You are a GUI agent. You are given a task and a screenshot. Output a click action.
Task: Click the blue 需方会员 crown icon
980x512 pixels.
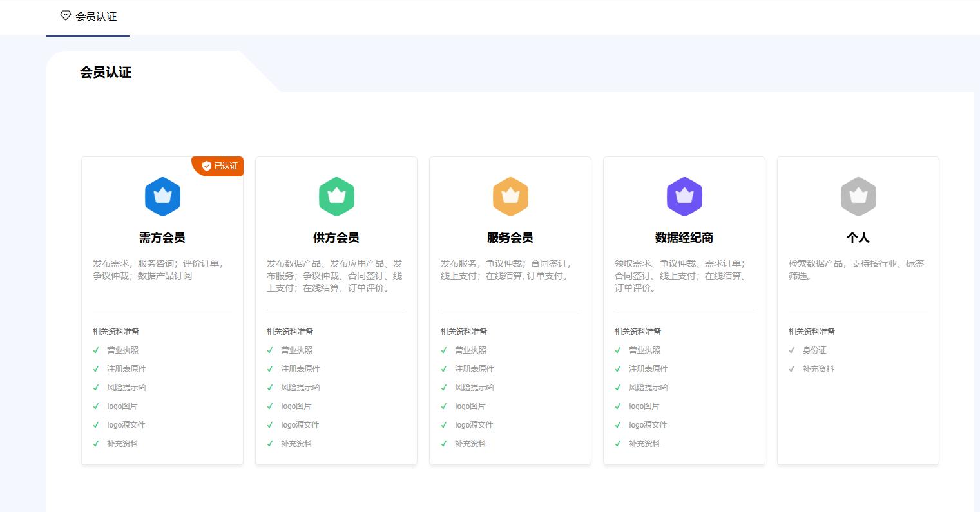pos(162,196)
